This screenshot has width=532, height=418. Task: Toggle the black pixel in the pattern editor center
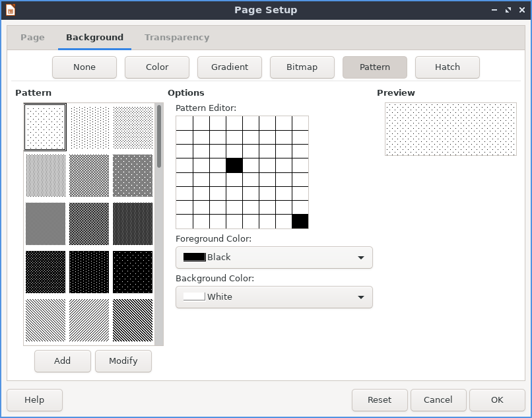click(234, 165)
